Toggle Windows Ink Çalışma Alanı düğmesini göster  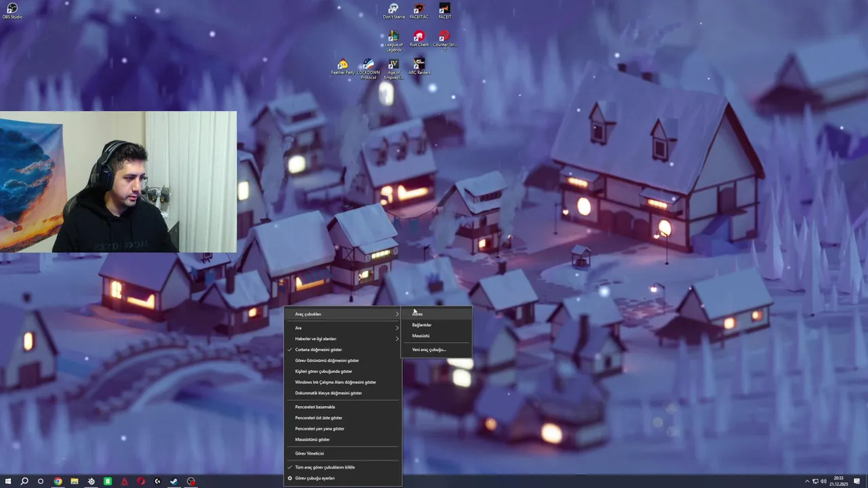343,382
